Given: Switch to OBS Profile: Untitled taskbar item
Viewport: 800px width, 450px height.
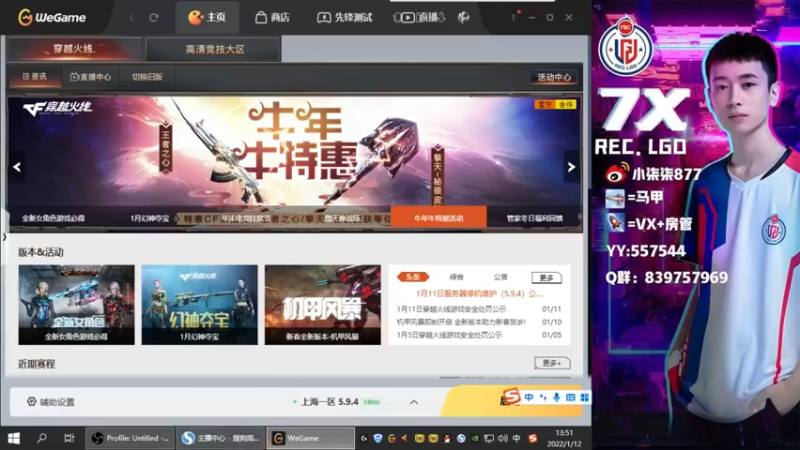Looking at the screenshot, I should point(130,438).
